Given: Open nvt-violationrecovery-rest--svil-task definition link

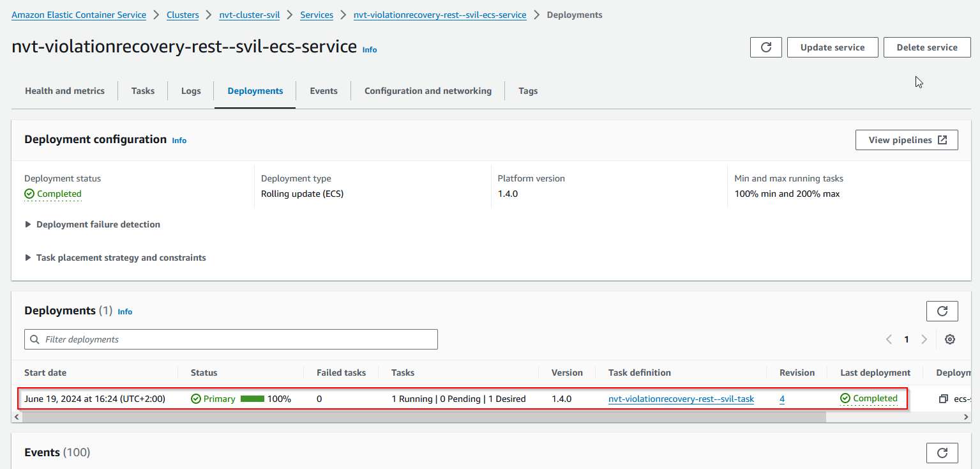Looking at the screenshot, I should tap(681, 399).
